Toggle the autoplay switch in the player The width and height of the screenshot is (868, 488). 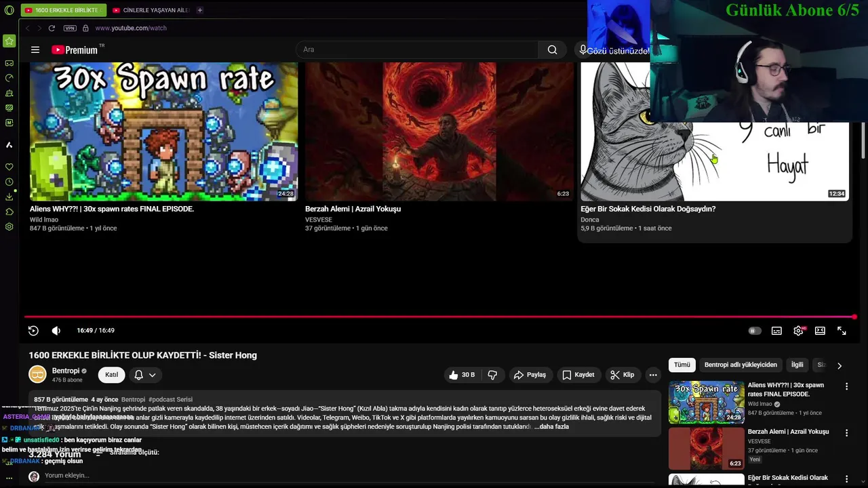coord(755,331)
